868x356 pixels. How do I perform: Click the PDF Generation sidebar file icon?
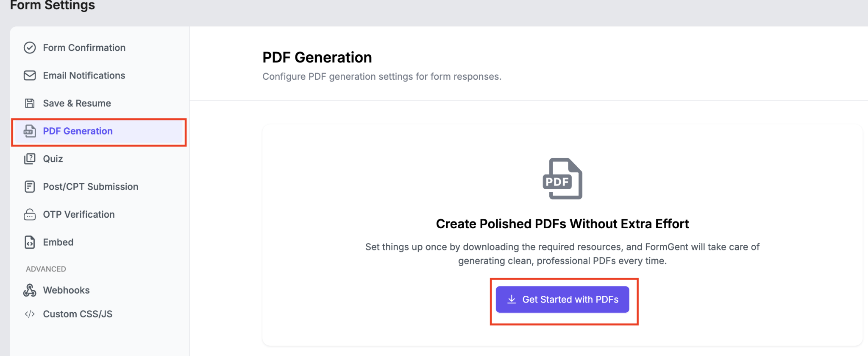(30, 131)
